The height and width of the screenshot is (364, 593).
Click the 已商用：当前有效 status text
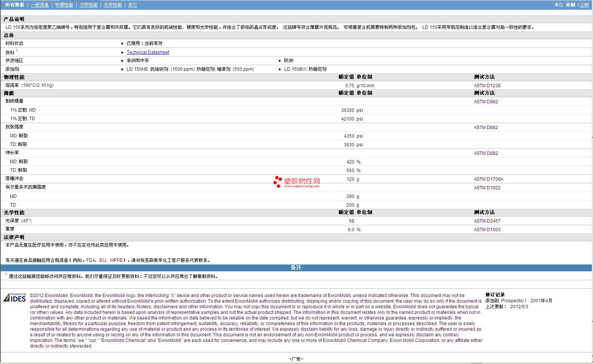(x=144, y=43)
